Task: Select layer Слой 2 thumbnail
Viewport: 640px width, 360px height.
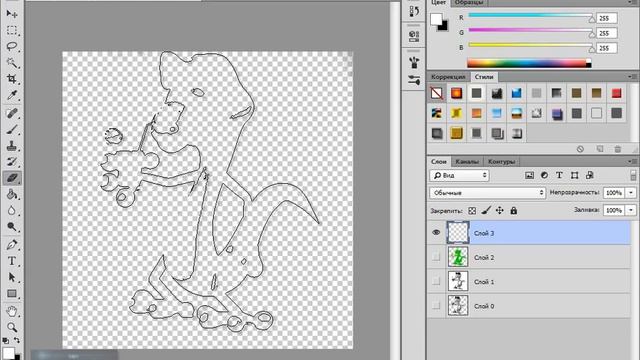Action: pyautogui.click(x=458, y=257)
